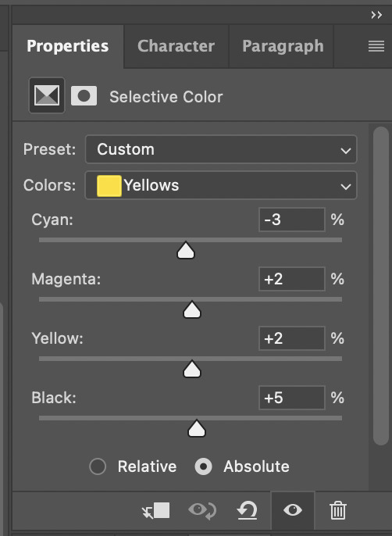
Task: Click the Cyan slider handle
Action: click(x=186, y=250)
